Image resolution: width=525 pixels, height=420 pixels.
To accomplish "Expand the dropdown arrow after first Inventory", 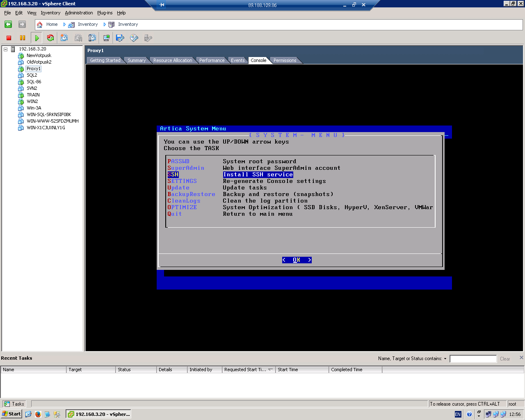I will tap(105, 25).
